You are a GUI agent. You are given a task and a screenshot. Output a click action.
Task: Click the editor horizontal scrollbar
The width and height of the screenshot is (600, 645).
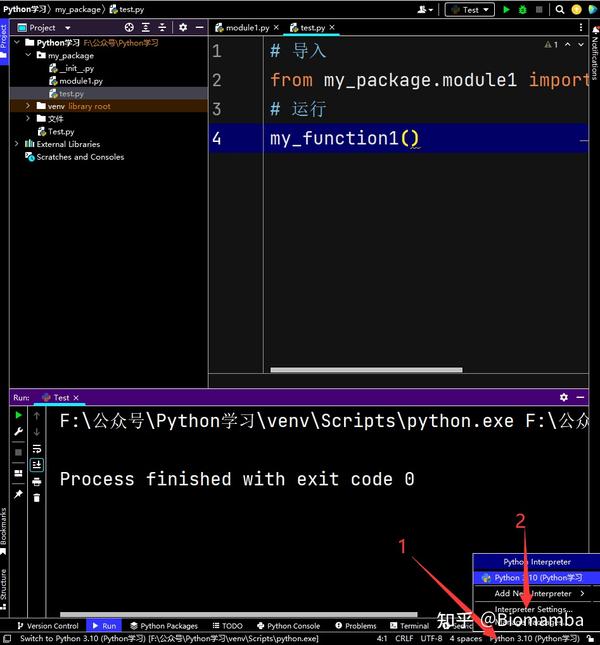click(x=366, y=370)
